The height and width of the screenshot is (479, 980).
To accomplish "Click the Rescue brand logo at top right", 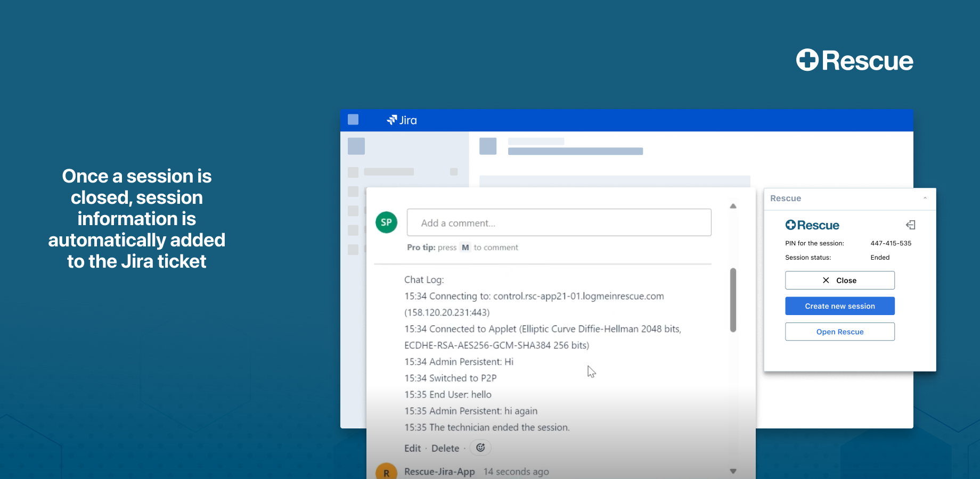I will click(854, 60).
